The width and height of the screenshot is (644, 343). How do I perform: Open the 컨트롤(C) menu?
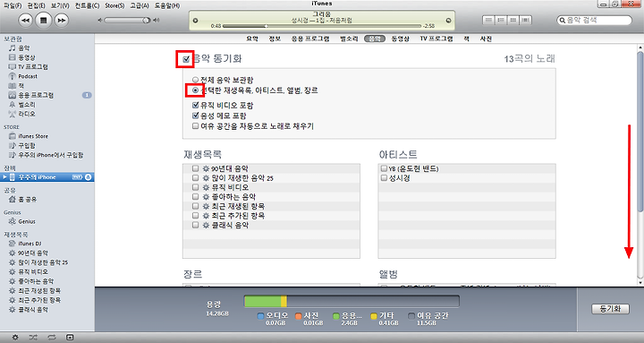click(87, 5)
